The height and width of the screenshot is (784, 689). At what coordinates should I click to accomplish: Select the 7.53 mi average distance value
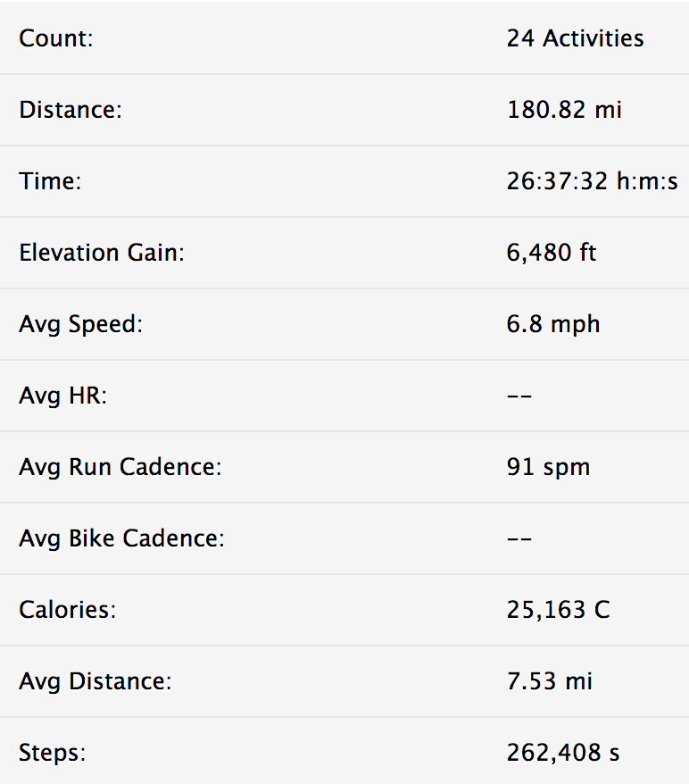(549, 681)
